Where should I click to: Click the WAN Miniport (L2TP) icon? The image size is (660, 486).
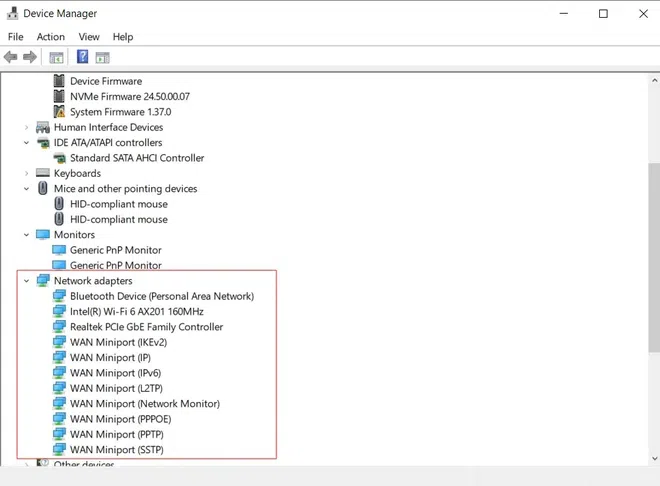[59, 388]
